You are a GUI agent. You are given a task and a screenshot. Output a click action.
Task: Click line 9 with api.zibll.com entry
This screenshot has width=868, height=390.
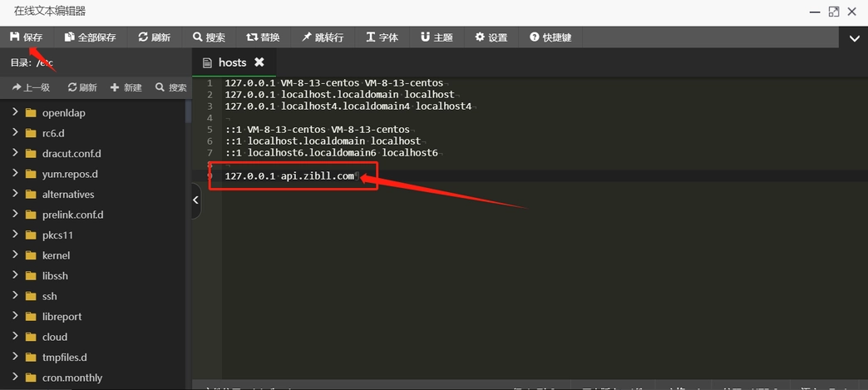click(x=289, y=176)
